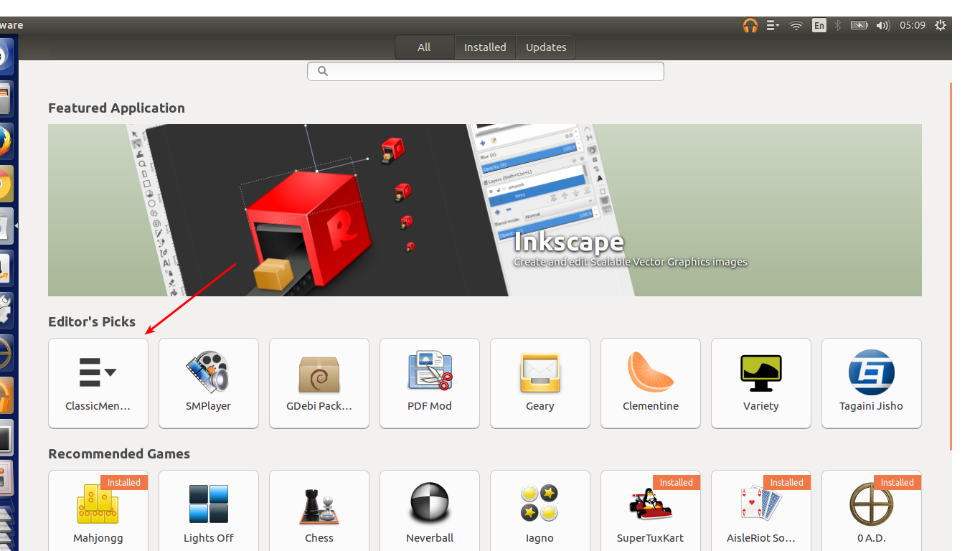Click the "Recommended Games" heading

119,453
